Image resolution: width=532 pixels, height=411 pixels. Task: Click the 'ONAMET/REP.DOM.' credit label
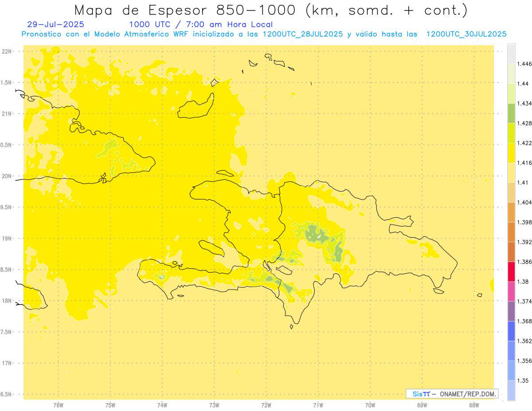[469, 394]
